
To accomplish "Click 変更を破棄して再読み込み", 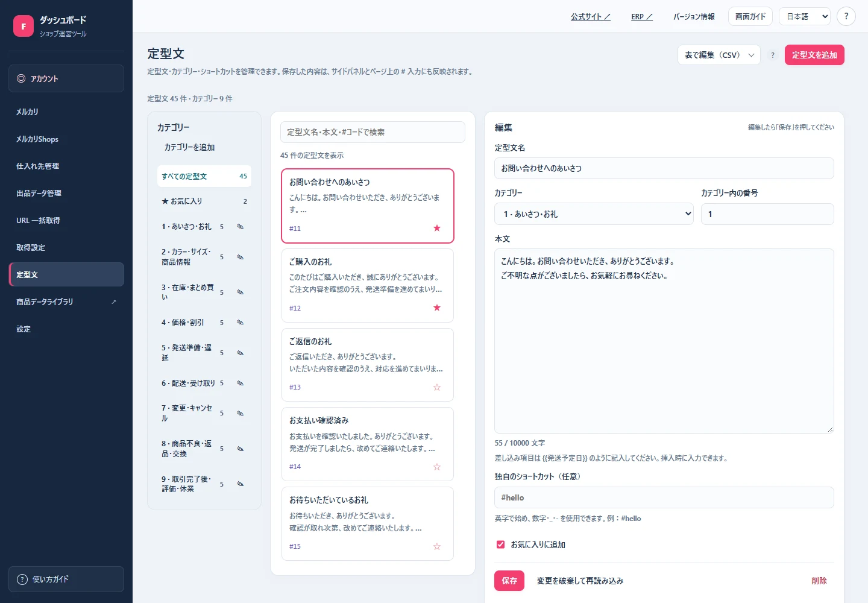I will pos(580,581).
